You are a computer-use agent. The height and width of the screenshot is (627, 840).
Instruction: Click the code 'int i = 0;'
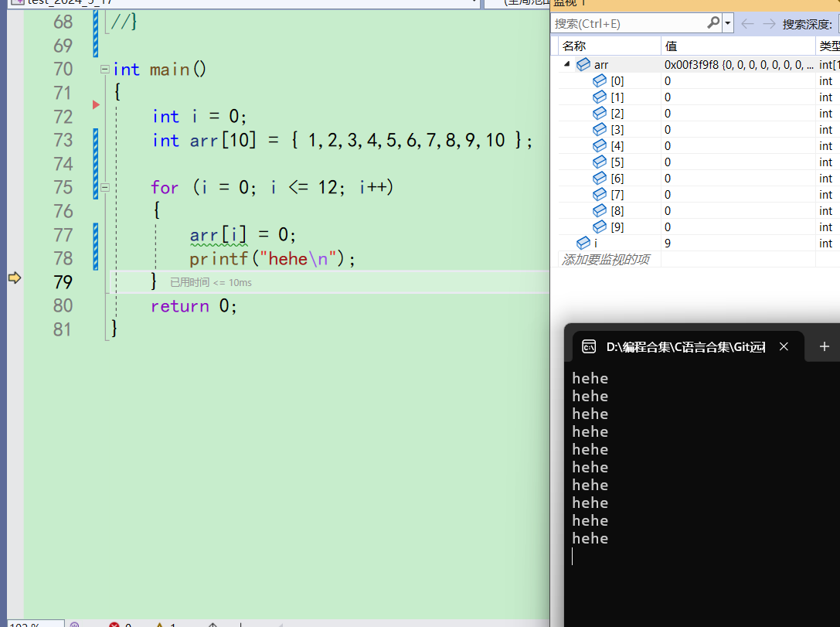coord(199,116)
